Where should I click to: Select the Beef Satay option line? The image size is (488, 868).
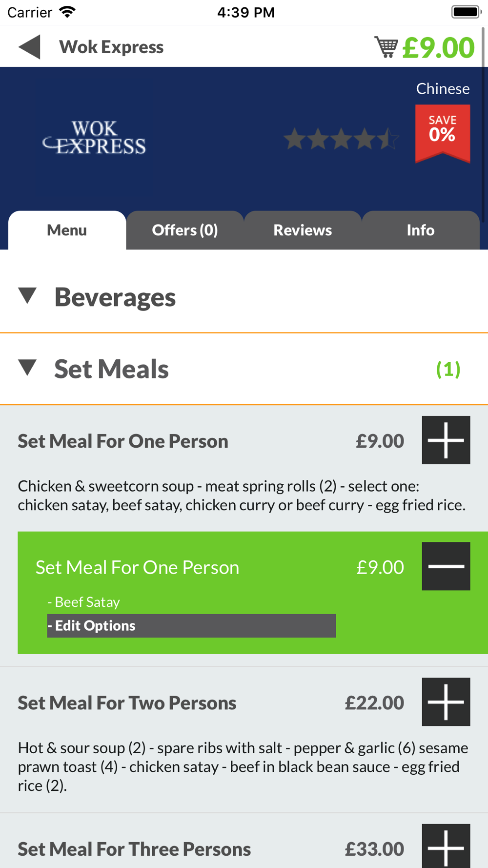click(83, 602)
